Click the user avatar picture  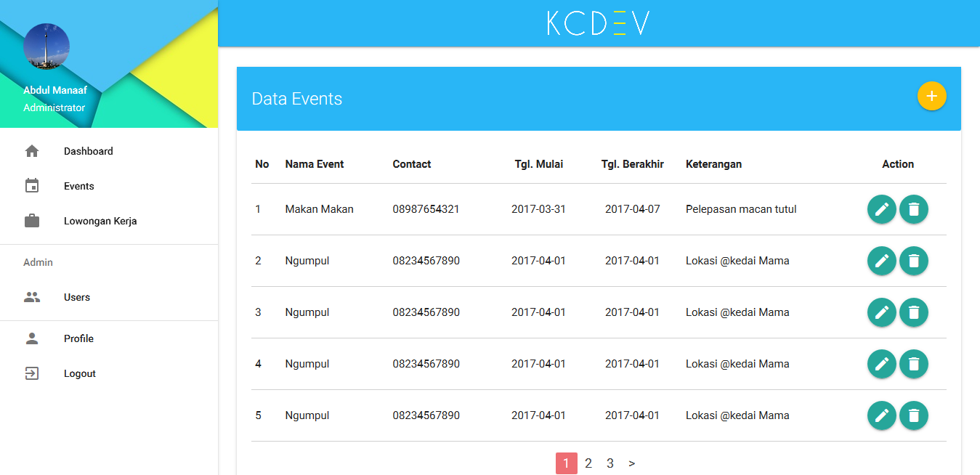tap(46, 46)
